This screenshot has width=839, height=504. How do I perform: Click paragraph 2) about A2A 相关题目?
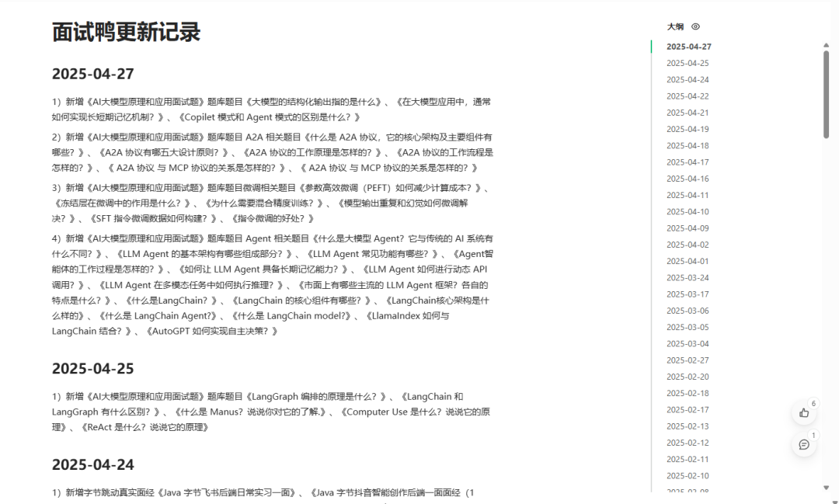pos(273,152)
